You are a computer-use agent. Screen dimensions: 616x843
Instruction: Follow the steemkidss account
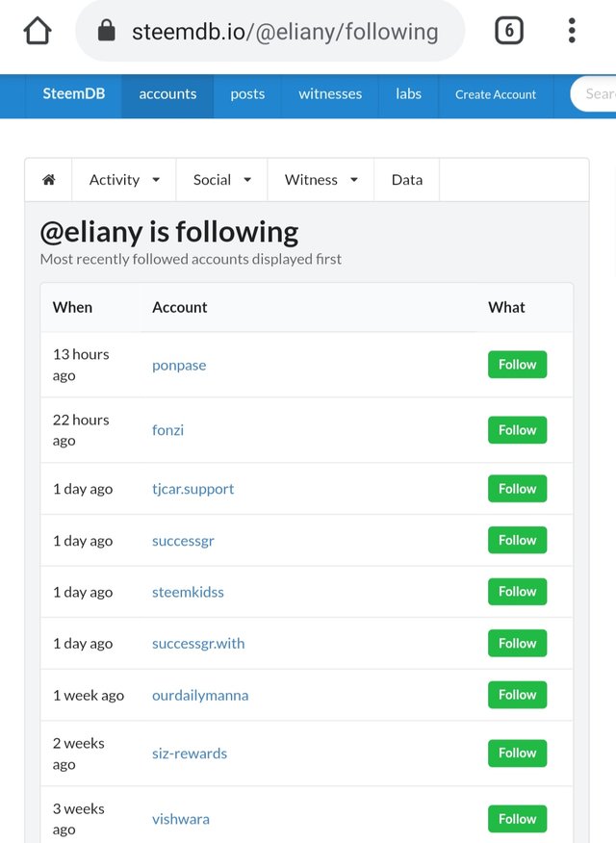click(517, 592)
